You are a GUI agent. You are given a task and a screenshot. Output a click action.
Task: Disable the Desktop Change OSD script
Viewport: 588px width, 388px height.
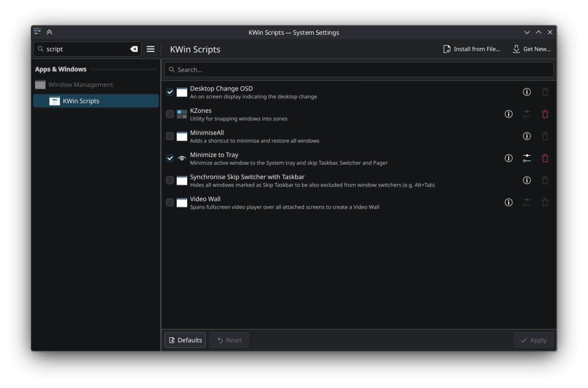point(170,92)
